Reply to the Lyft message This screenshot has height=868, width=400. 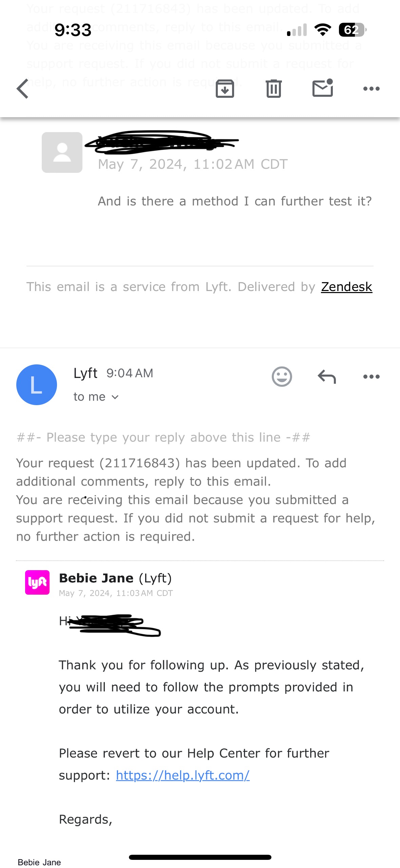(327, 376)
